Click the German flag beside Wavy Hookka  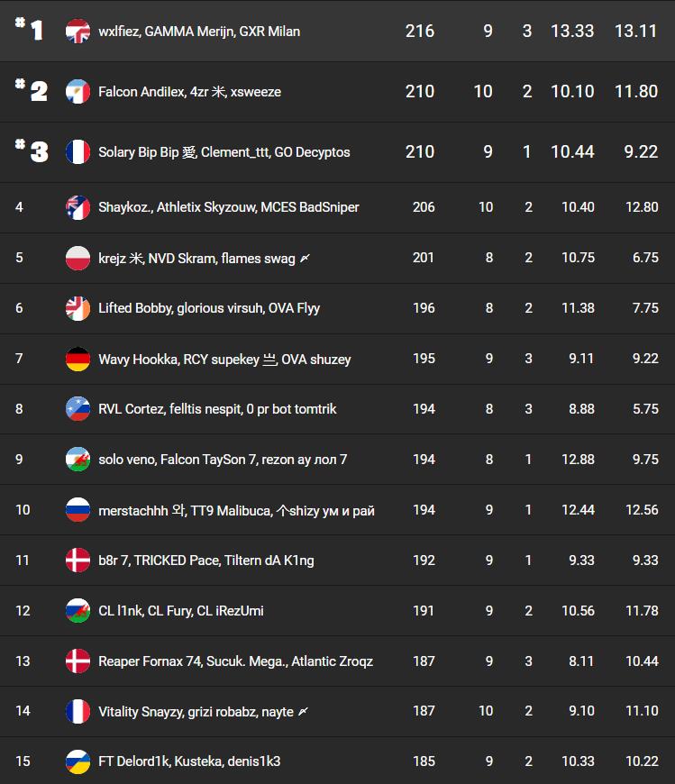point(78,359)
